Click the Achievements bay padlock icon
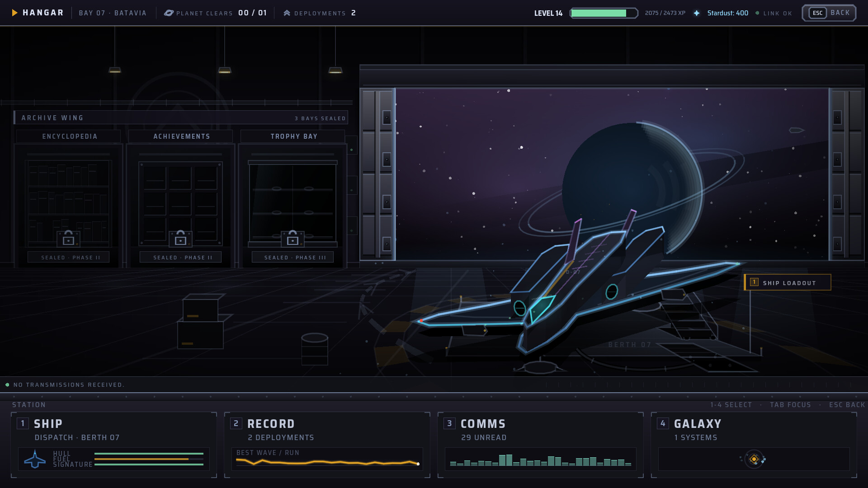Viewport: 868px width, 488px height. [x=180, y=239]
